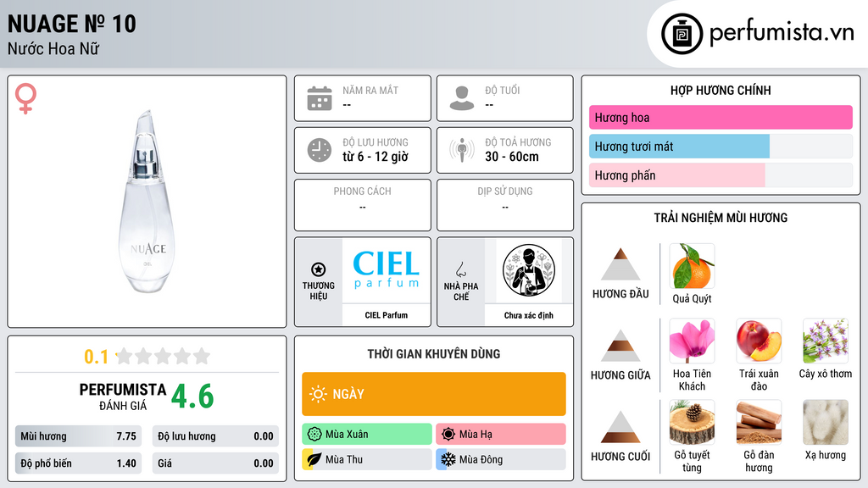Select the Mùa Đông season bar
Screen dimensions: 868x488
501,459
